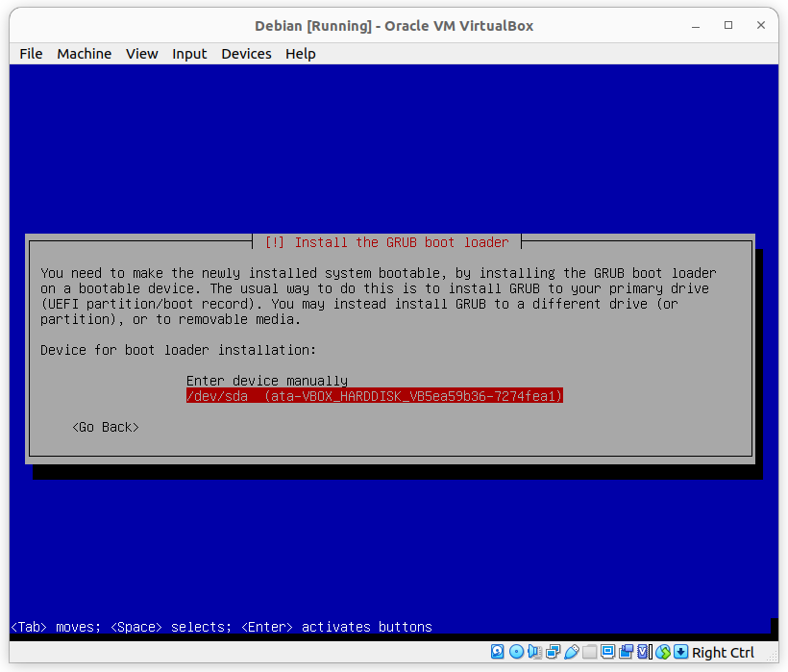Open the View menu
Screen dimensions: 788x672
(141, 54)
